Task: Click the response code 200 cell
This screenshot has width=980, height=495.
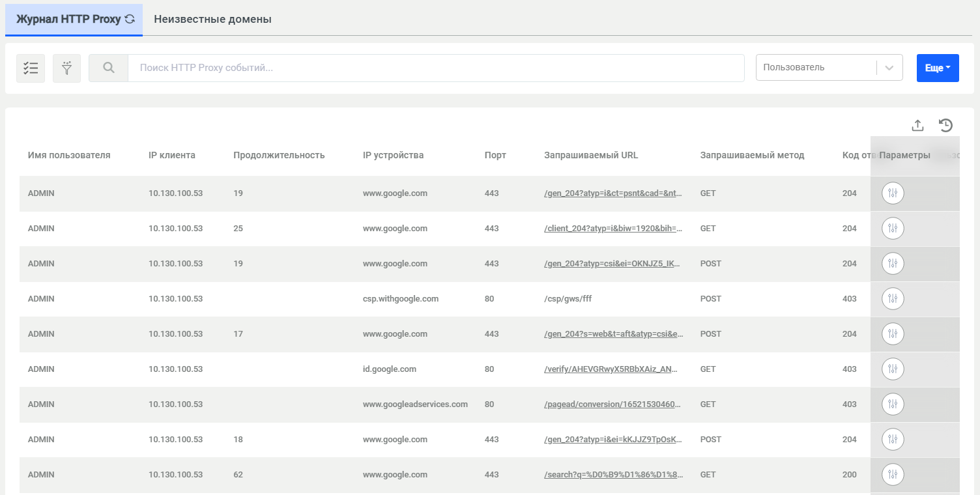Action: pos(850,475)
